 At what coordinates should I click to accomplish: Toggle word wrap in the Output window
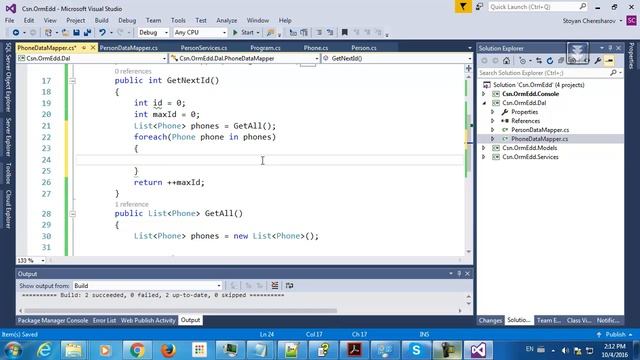click(289, 285)
